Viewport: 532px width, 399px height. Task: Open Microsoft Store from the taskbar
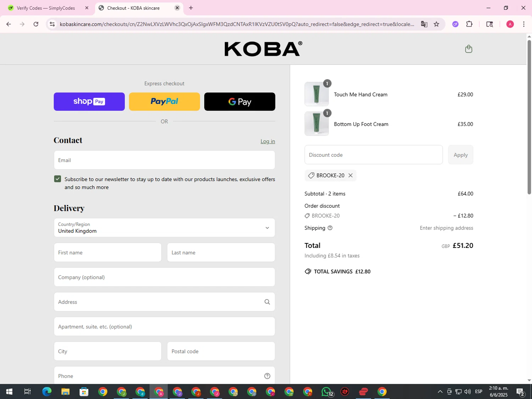(84, 392)
